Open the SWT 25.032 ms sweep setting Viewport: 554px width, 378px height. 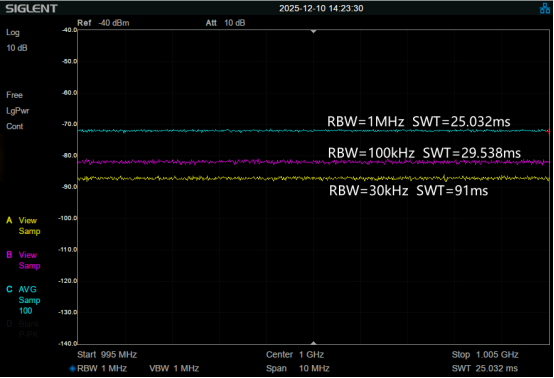click(x=485, y=369)
